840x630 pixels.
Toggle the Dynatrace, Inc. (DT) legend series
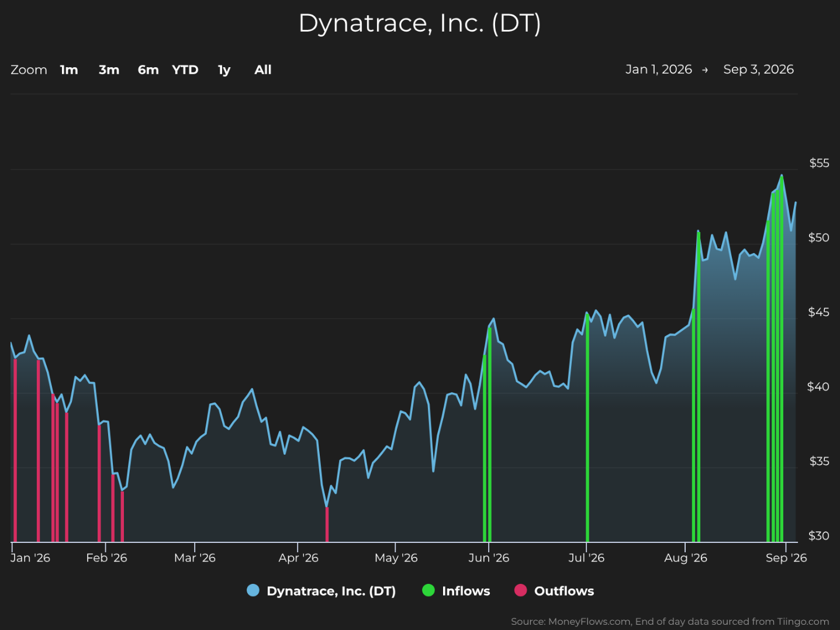coord(322,591)
